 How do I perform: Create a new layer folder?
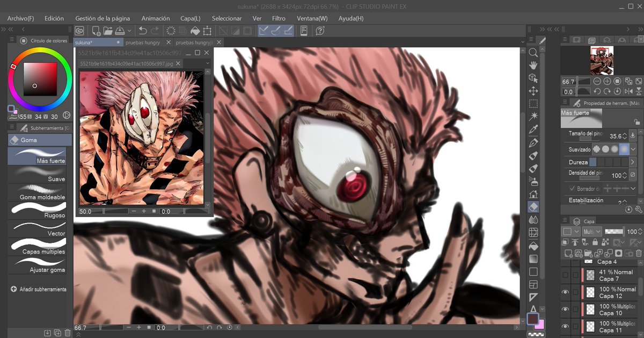click(x=588, y=253)
